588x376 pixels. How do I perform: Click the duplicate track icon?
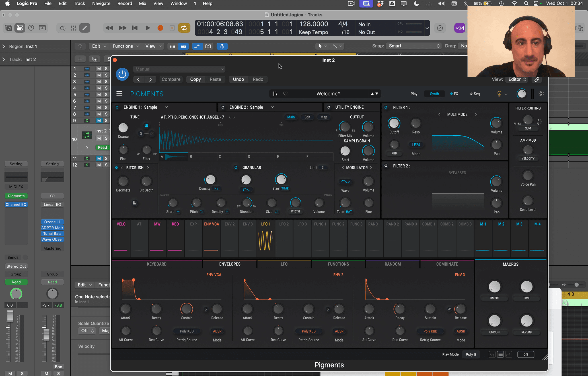[x=95, y=59]
